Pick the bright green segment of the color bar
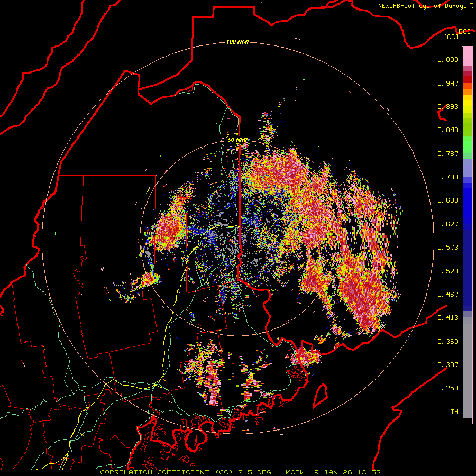476x476 pixels. coord(467,145)
